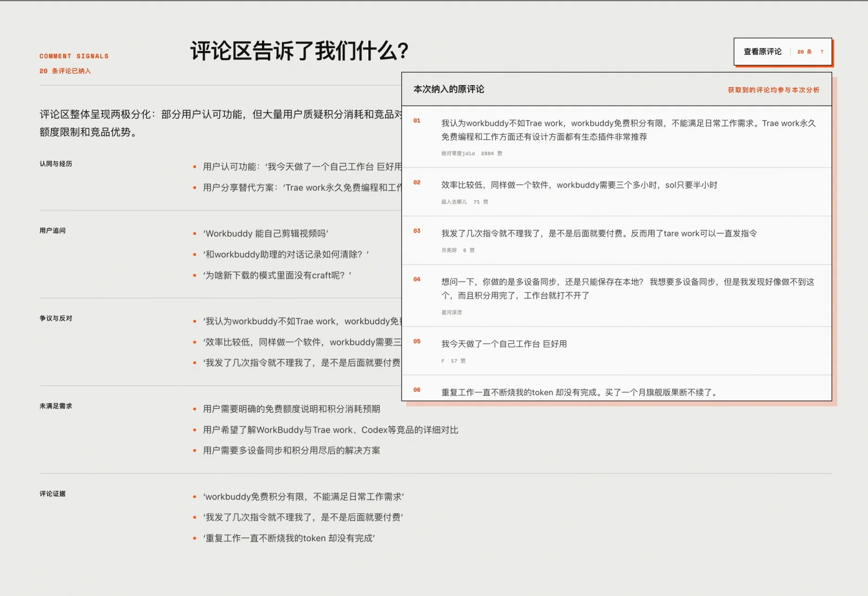The height and width of the screenshot is (596, 868).
Task: Click '6 赞' like count
Action: tap(469, 251)
